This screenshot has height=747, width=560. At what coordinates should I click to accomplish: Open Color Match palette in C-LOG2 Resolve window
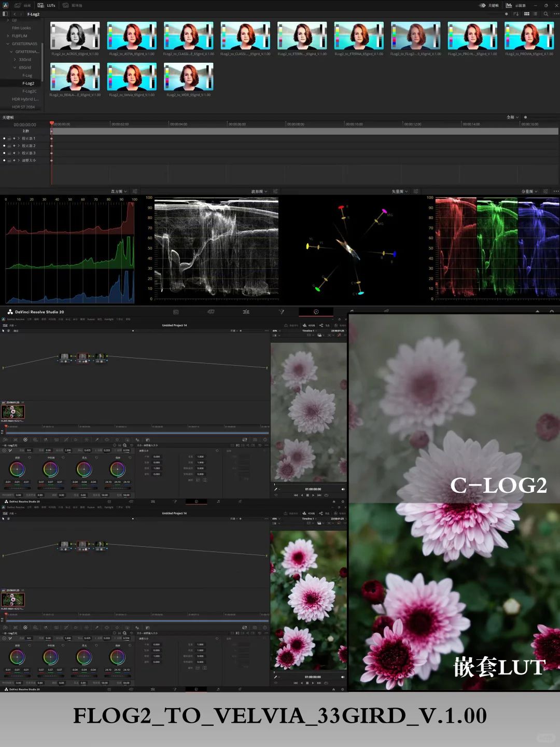[x=16, y=439]
